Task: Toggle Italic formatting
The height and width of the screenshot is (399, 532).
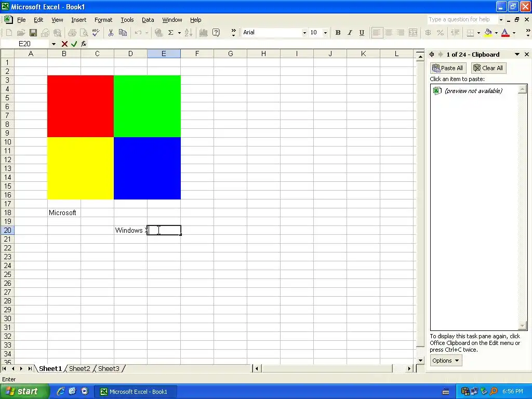Action: [350, 33]
